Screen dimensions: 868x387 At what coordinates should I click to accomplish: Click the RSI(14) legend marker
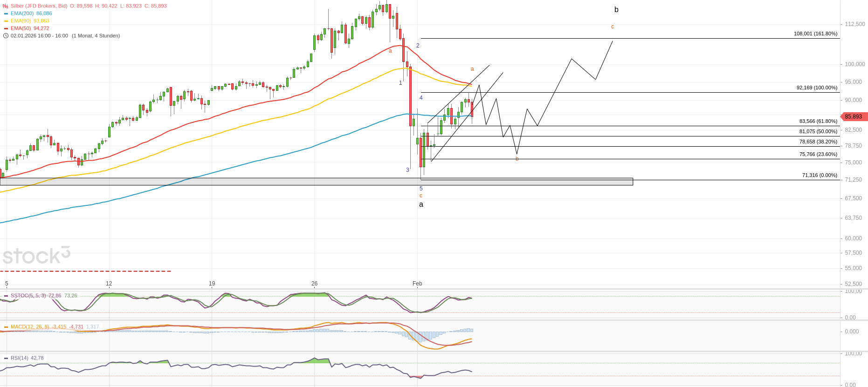click(6, 358)
